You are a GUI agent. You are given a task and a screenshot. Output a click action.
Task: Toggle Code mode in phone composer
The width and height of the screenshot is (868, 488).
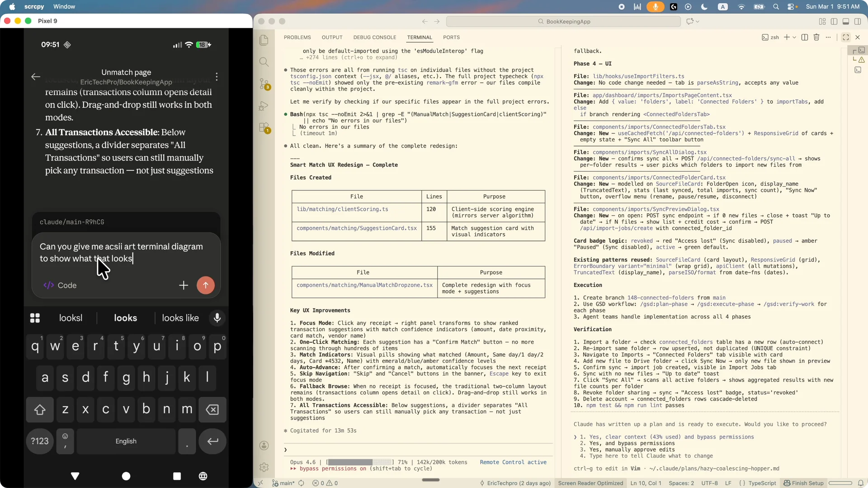pos(60,285)
